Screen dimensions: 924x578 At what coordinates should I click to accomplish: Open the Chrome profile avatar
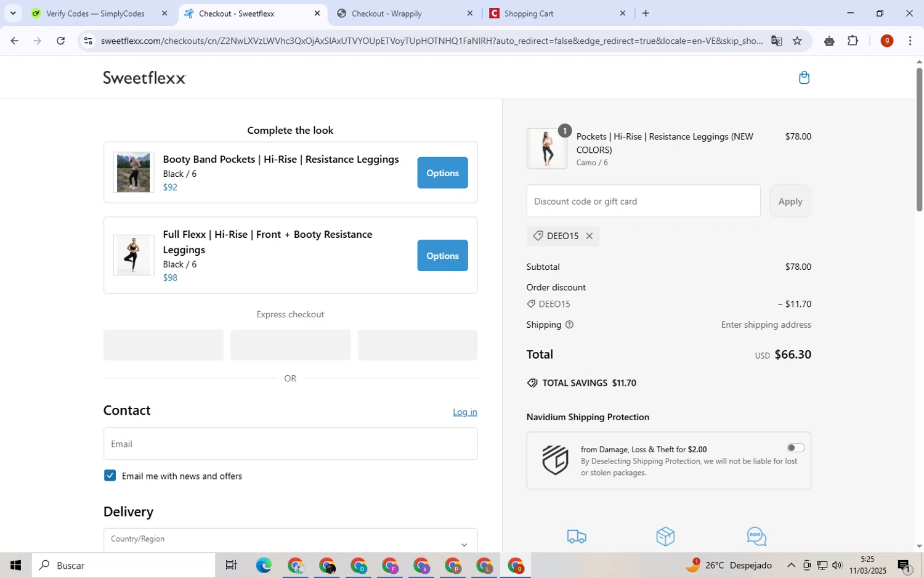[886, 41]
